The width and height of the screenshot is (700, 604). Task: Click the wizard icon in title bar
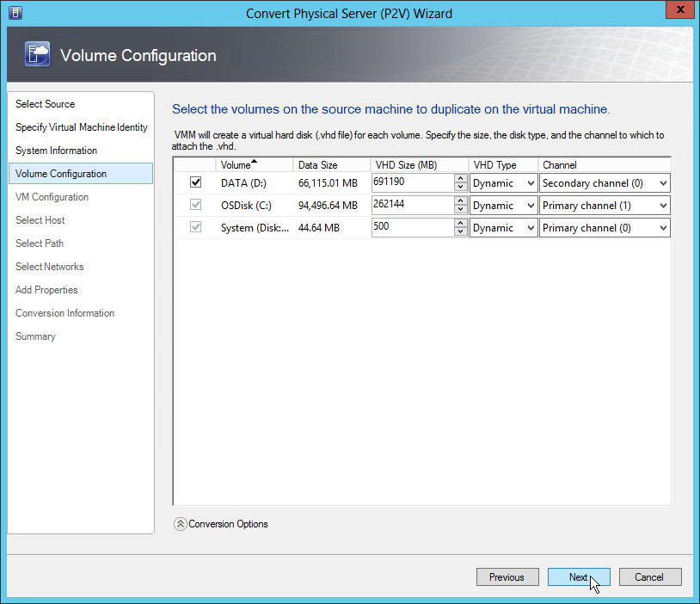(x=15, y=13)
